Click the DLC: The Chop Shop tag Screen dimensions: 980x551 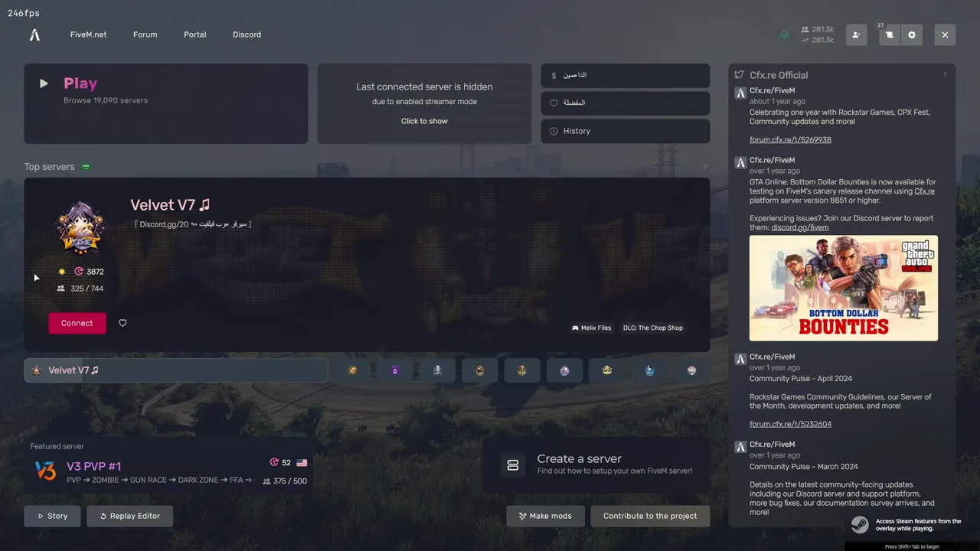tap(652, 328)
